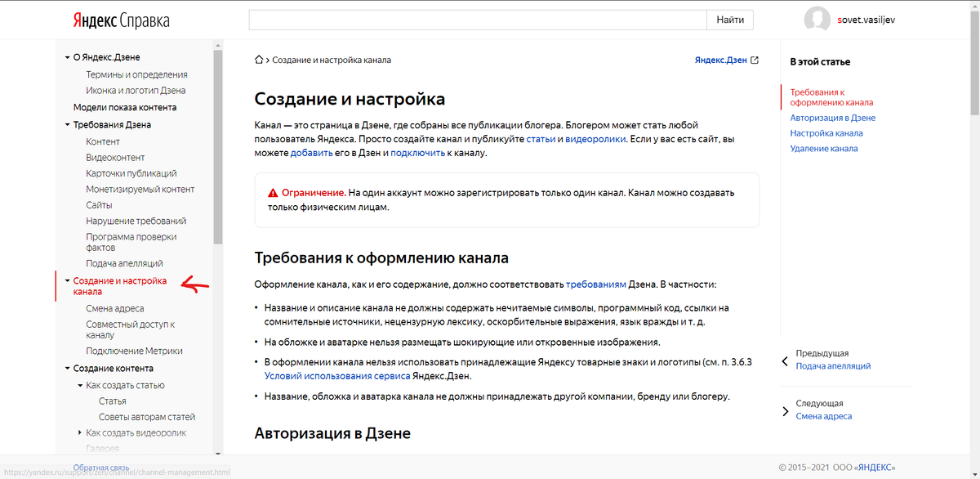The height and width of the screenshot is (479, 980).
Task: Go to the home icon in breadcrumbs
Action: click(259, 60)
